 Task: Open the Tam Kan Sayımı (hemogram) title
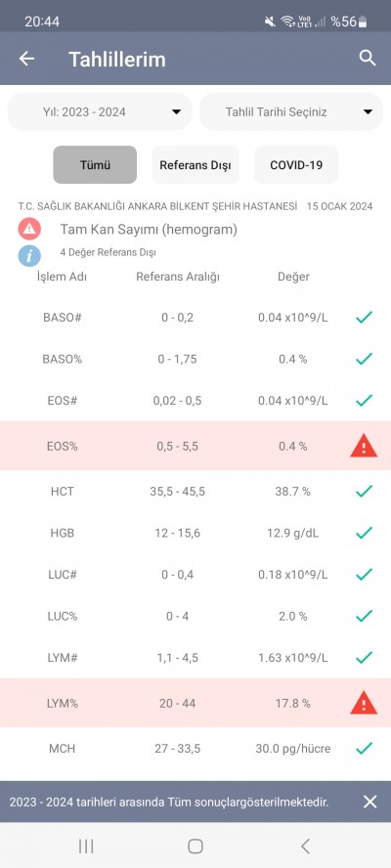tap(149, 229)
